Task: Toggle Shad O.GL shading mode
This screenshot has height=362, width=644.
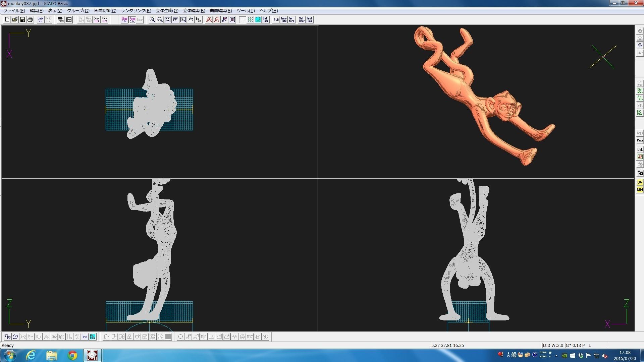Action: pyautogui.click(x=124, y=20)
